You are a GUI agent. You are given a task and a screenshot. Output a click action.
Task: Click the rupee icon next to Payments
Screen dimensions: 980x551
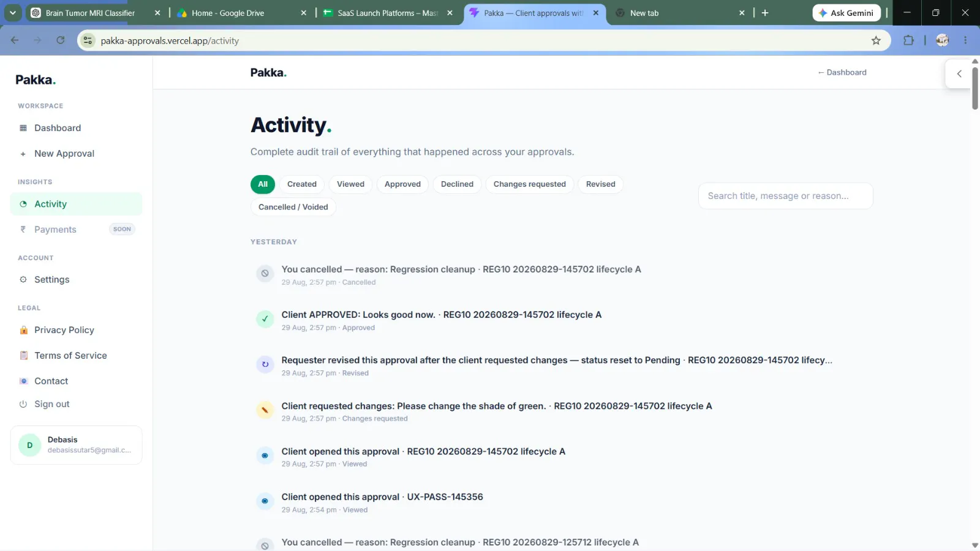tap(23, 230)
